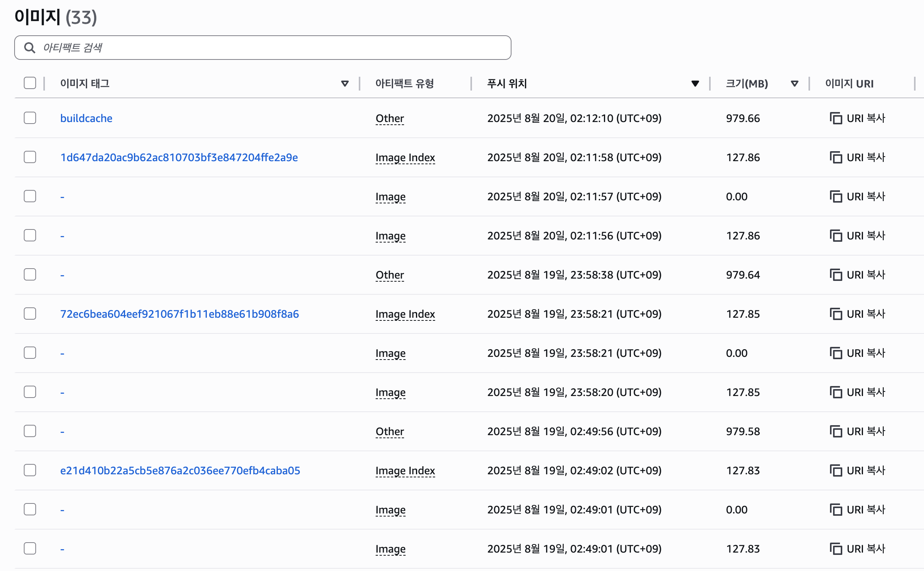Open the e21d410b22a5cb5e876a image tag link
The width and height of the screenshot is (924, 571).
pyautogui.click(x=180, y=470)
